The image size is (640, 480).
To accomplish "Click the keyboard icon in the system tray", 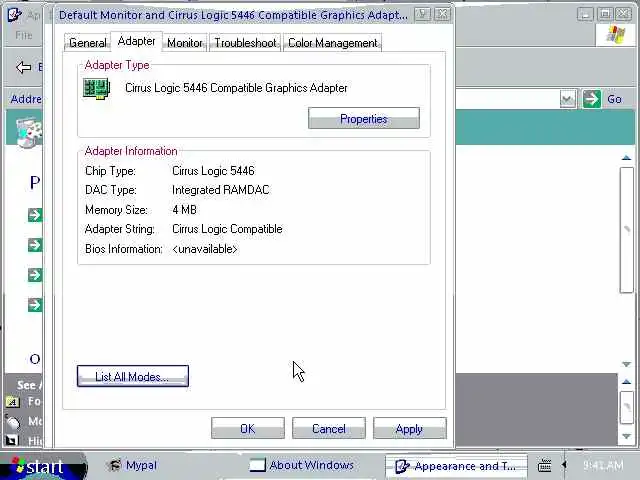I will coord(544,465).
